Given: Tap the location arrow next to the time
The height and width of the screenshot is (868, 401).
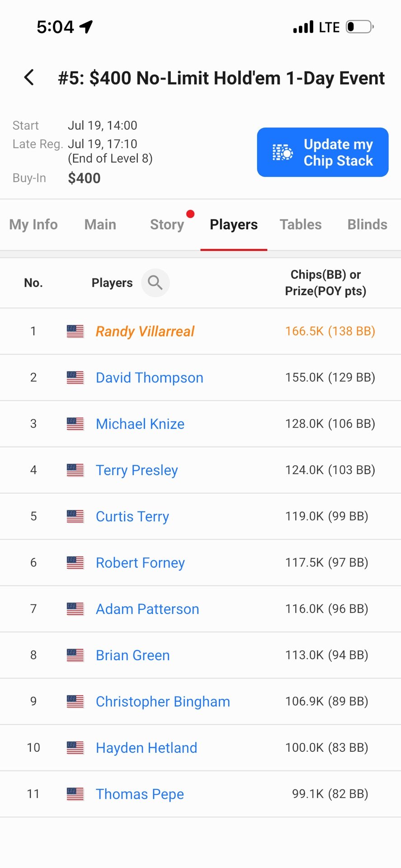Looking at the screenshot, I should click(x=86, y=27).
